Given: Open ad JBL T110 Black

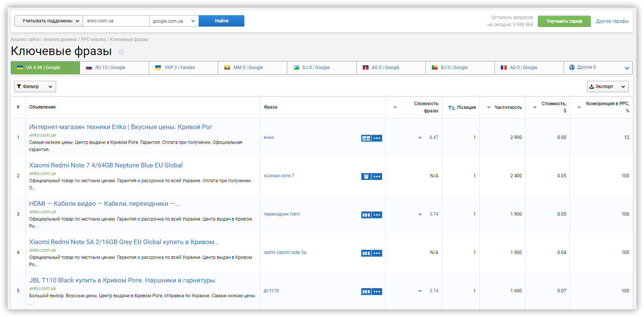Looking at the screenshot, I should point(122,281).
